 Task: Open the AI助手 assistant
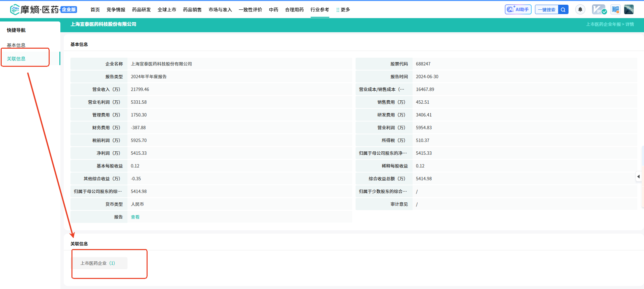tap(518, 9)
